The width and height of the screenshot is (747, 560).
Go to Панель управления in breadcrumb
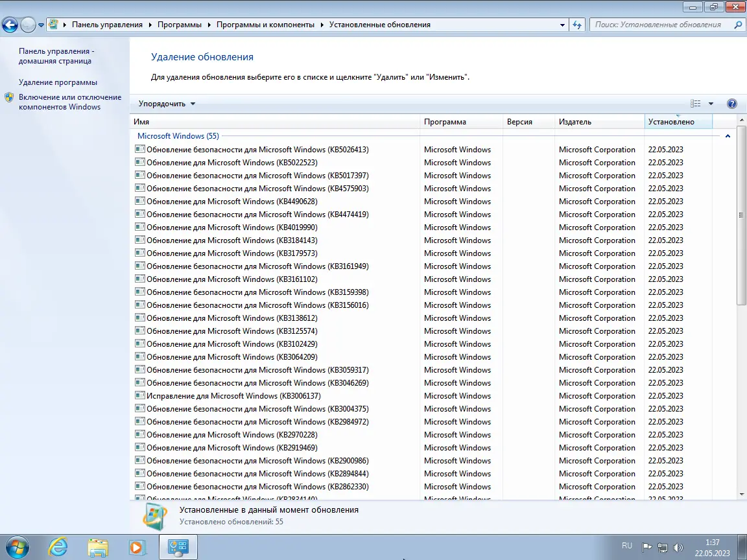(x=107, y=25)
